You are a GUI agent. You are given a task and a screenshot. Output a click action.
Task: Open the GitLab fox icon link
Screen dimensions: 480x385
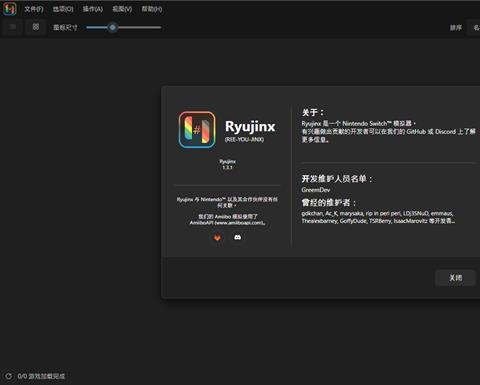point(217,237)
